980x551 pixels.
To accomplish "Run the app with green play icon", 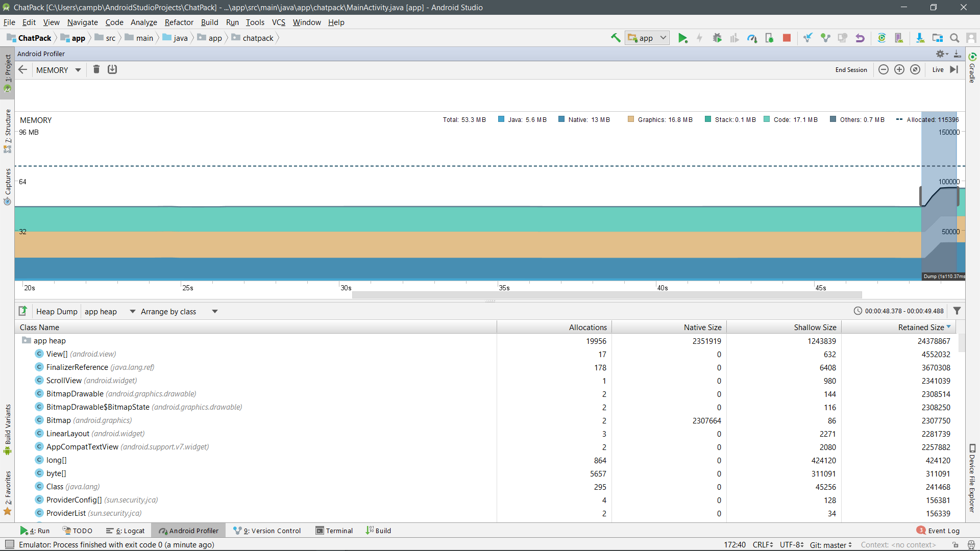I will 682,38.
